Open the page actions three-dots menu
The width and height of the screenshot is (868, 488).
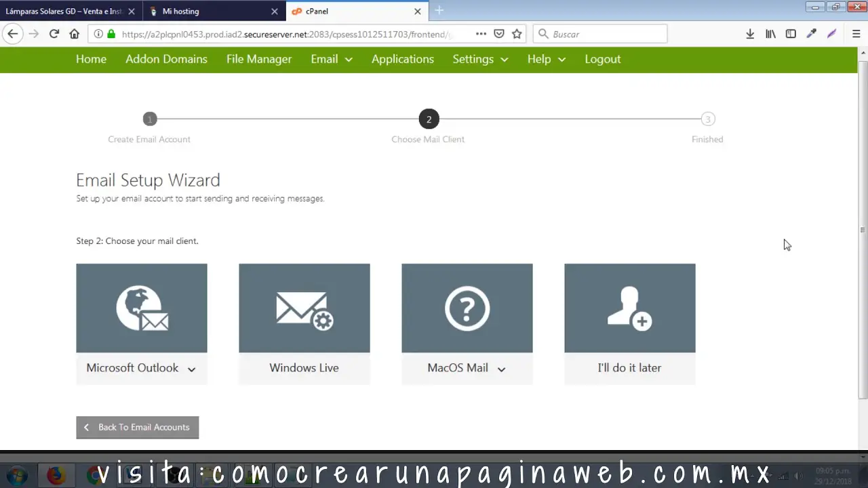pyautogui.click(x=481, y=34)
